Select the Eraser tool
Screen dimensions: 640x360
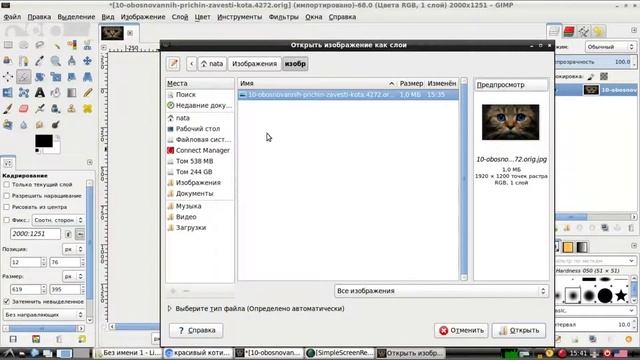tap(24, 109)
